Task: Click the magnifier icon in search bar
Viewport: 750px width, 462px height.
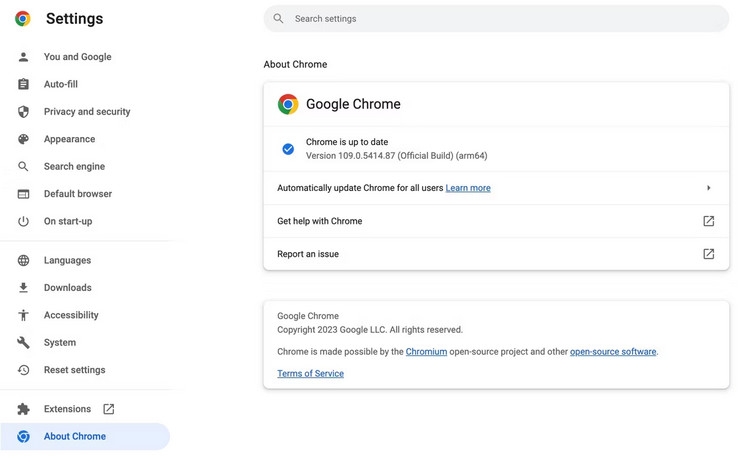Action: point(278,19)
